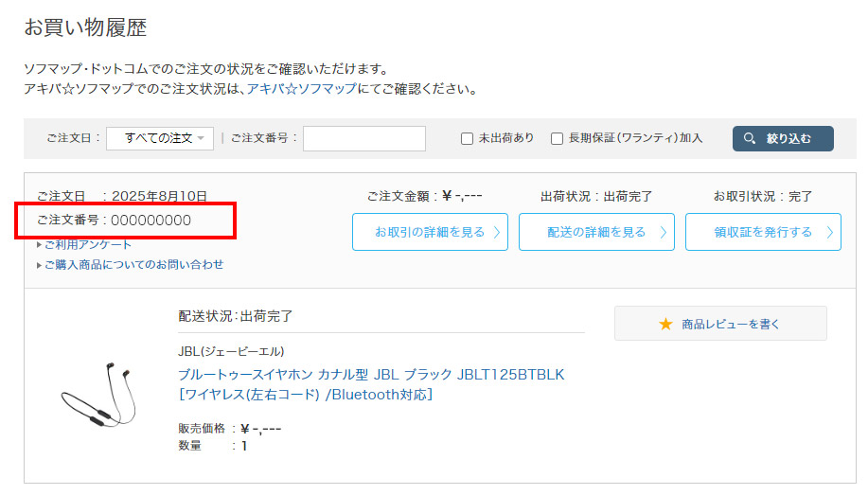View transaction details via お取引の詳細を見る
The image size is (868, 495).
coord(428,232)
